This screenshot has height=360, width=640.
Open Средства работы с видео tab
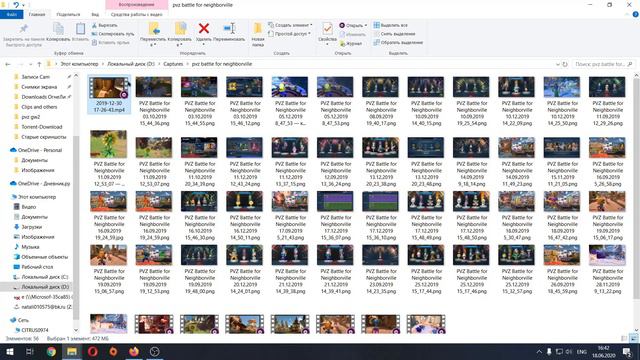coord(136,14)
